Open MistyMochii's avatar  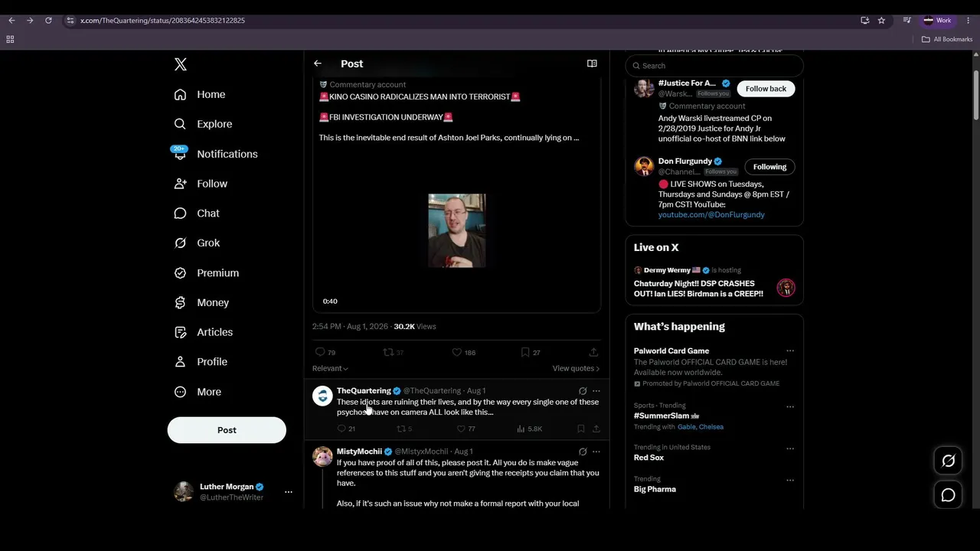pyautogui.click(x=322, y=456)
